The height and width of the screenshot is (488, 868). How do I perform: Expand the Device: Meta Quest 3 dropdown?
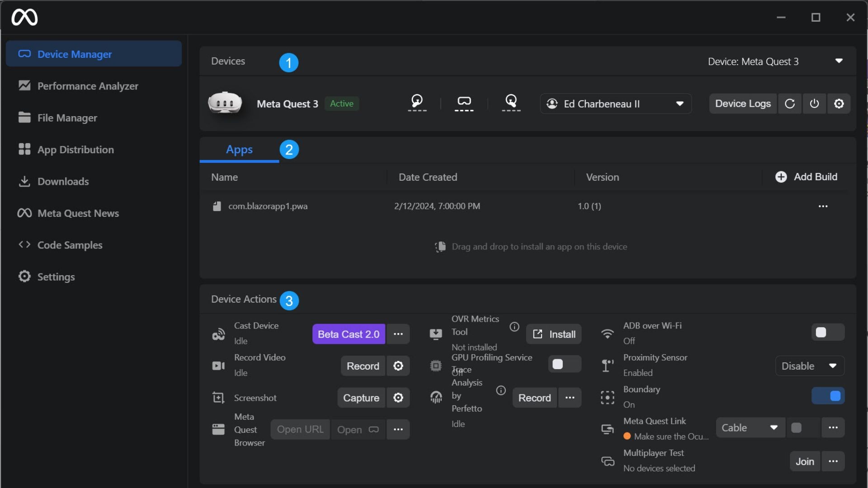point(839,61)
